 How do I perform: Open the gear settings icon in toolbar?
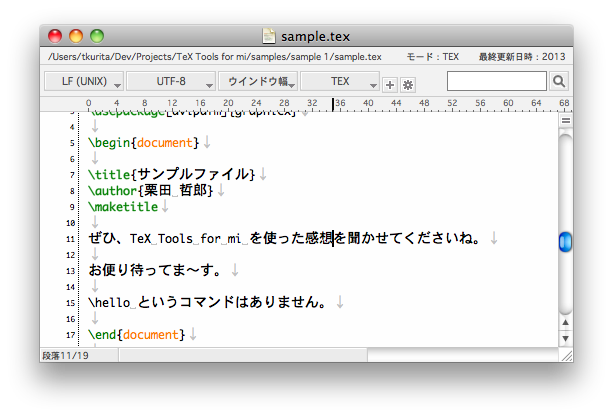tap(408, 85)
